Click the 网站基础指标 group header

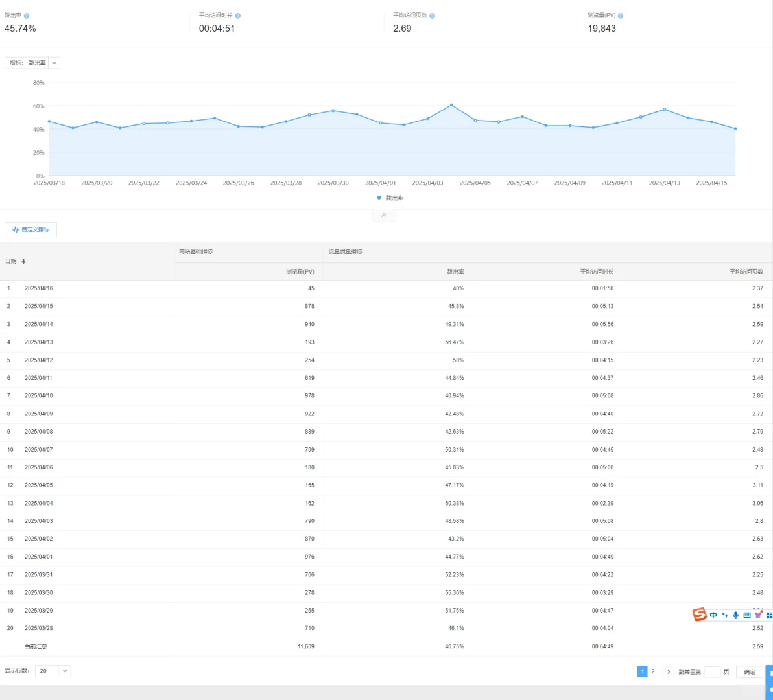(196, 251)
